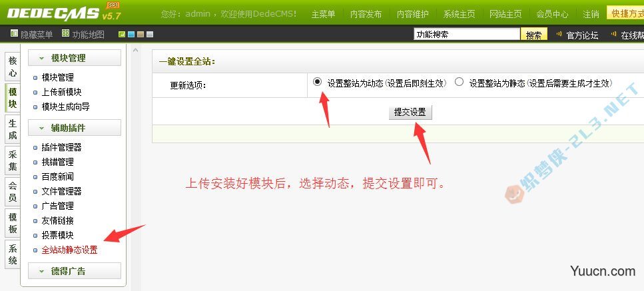Click the 搜索 search button

coord(533,35)
